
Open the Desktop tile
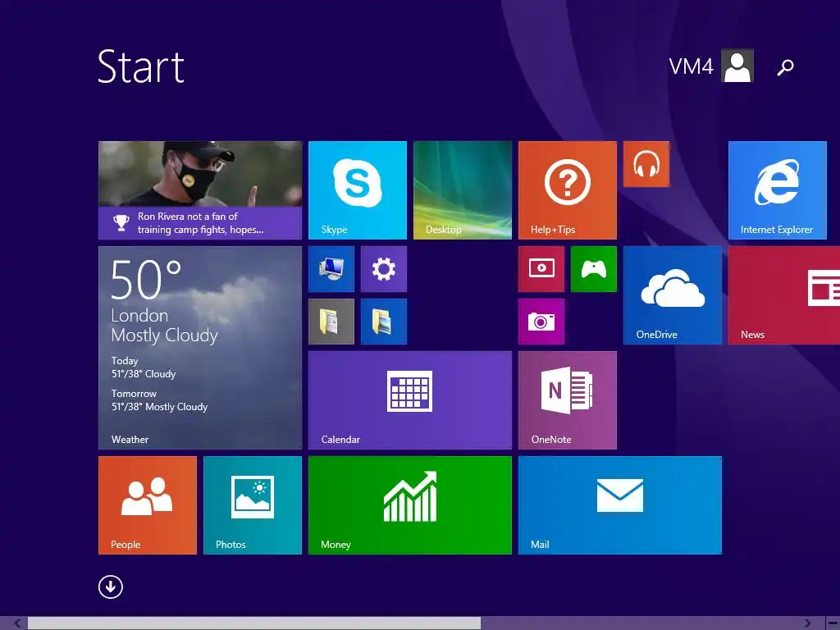(463, 190)
